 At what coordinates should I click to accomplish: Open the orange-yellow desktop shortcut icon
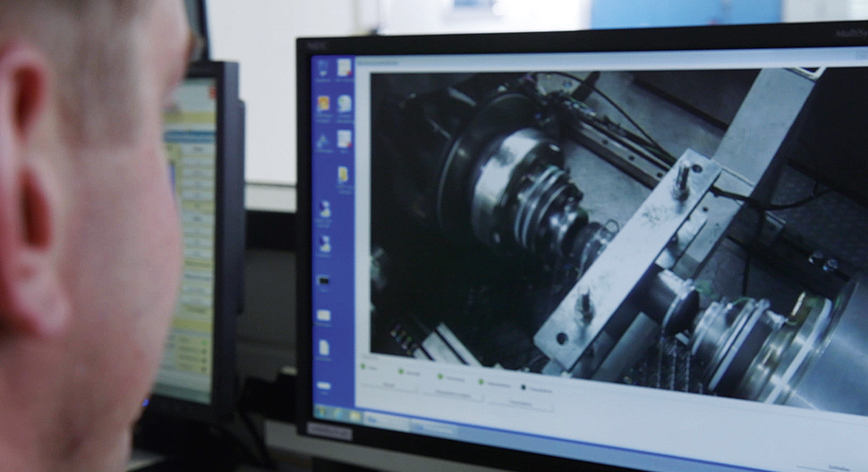pos(324,104)
